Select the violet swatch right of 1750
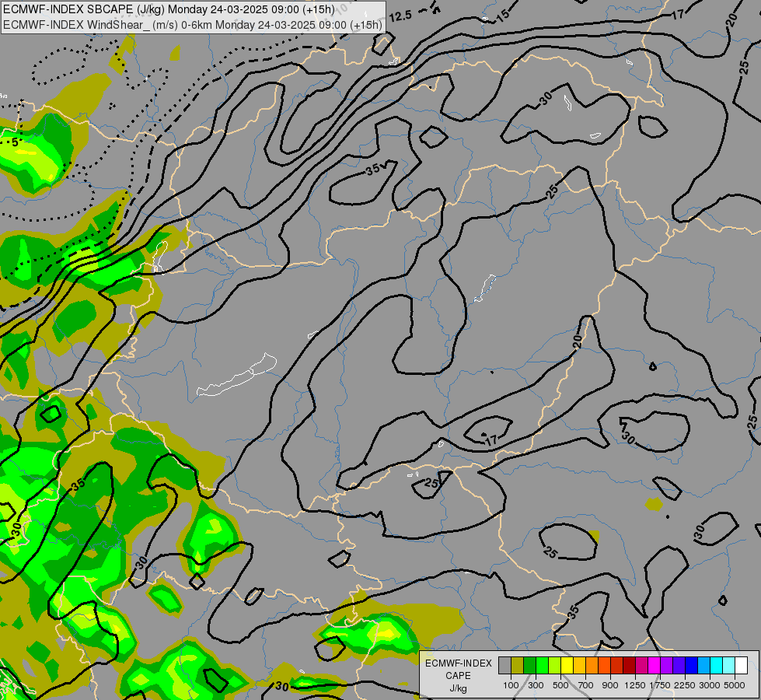Viewport: 761px width, 700px height. tap(666, 665)
